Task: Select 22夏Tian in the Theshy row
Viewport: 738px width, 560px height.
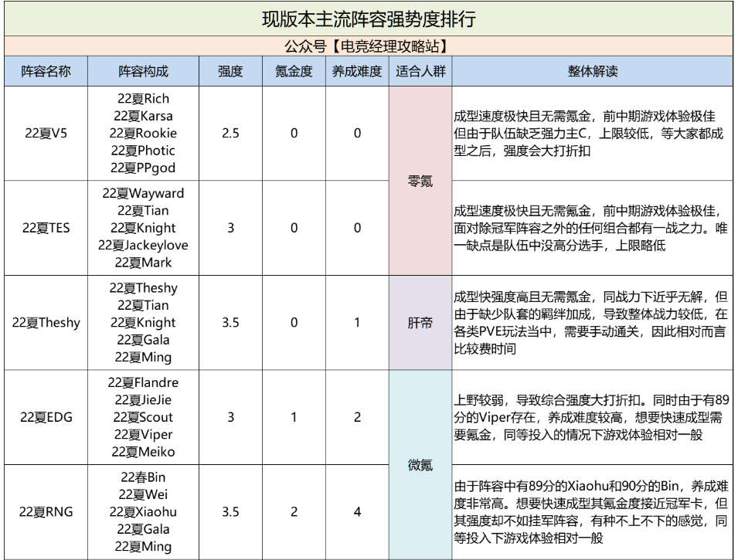Action: [x=143, y=305]
